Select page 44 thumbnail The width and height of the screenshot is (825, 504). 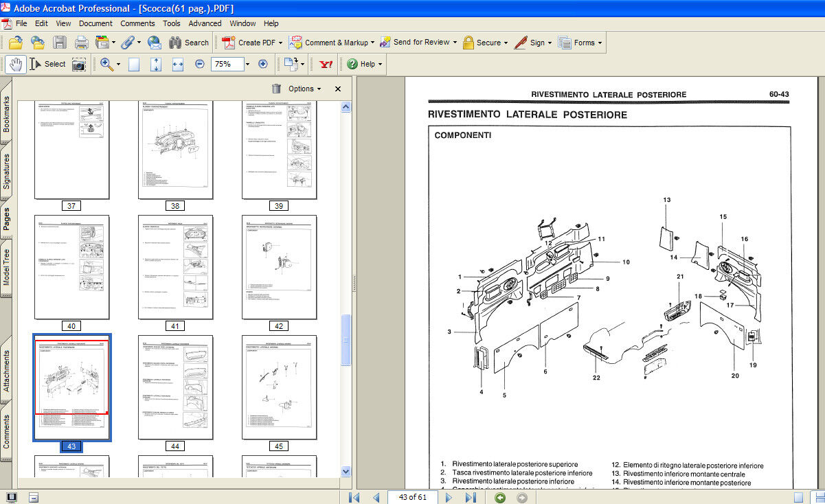coord(175,387)
